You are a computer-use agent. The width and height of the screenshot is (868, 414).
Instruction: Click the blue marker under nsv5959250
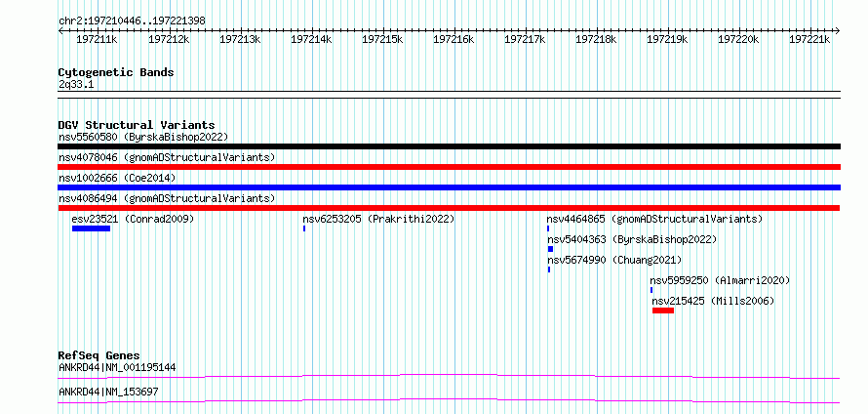(651, 290)
